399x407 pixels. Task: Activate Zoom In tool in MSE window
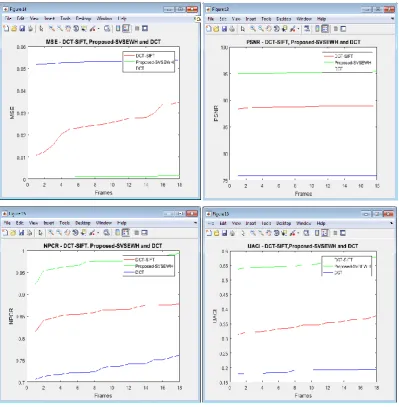(52, 28)
